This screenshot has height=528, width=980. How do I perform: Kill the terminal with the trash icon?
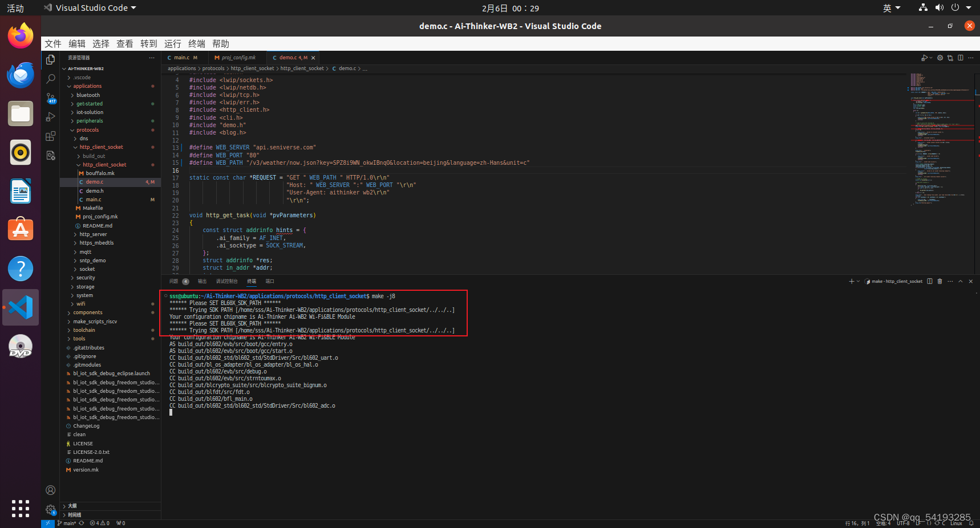[940, 281]
